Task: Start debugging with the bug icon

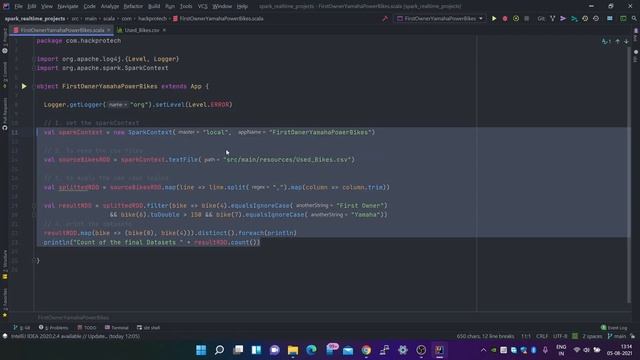Action: 505,18
